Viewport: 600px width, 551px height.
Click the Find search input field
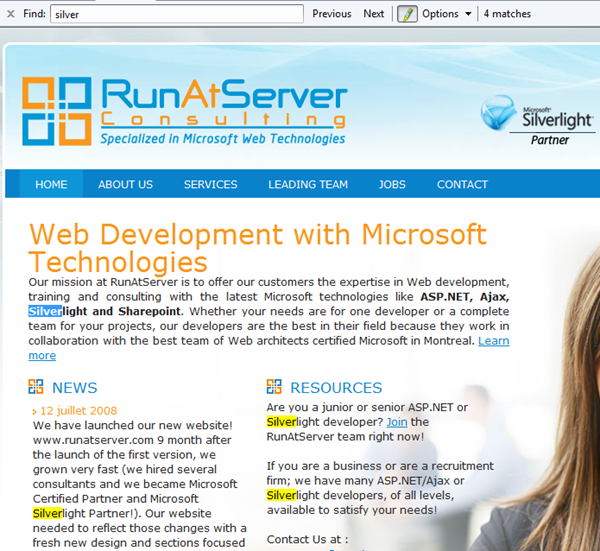click(x=177, y=14)
